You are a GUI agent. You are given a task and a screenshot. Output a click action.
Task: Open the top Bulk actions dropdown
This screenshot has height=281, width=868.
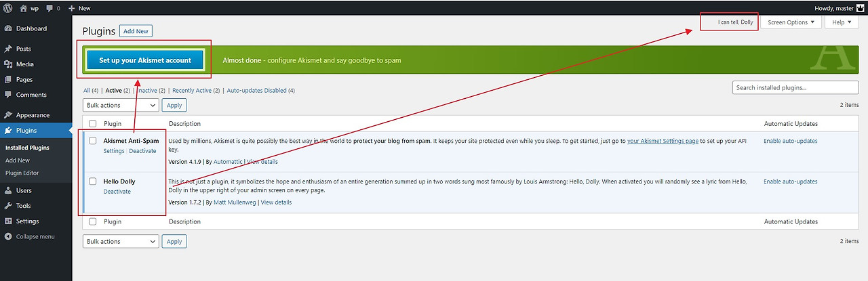[121, 105]
